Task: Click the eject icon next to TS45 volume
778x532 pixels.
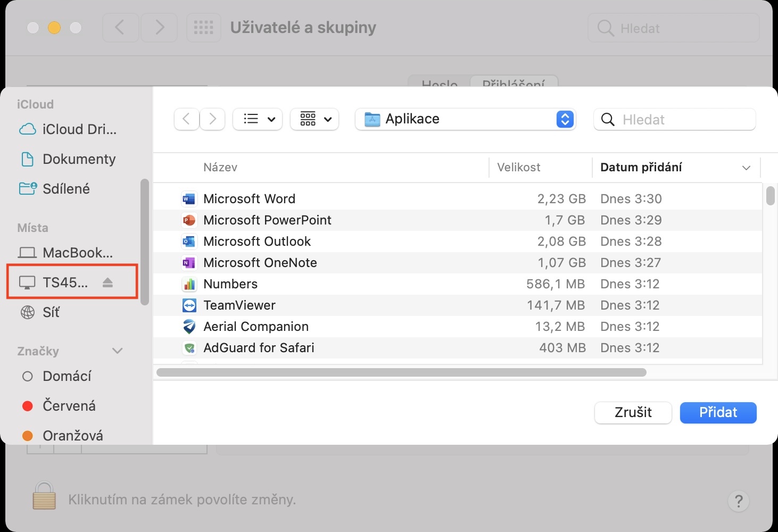Action: 108,282
